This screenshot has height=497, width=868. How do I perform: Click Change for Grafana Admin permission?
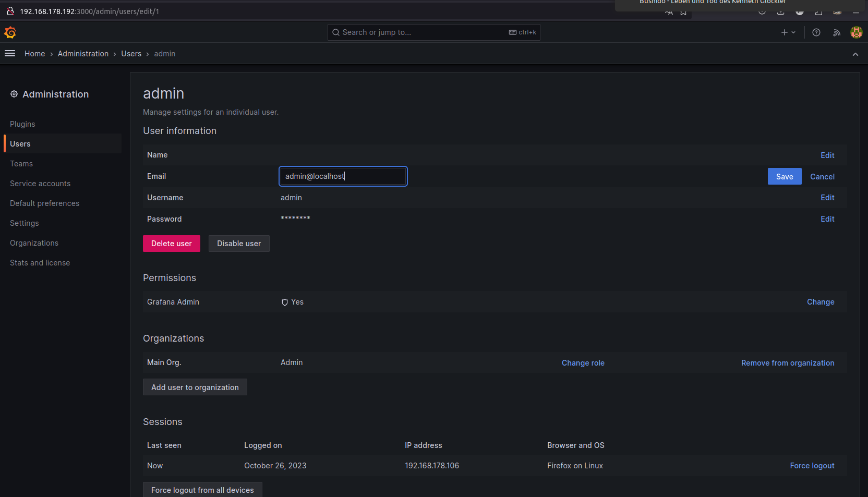tap(821, 302)
